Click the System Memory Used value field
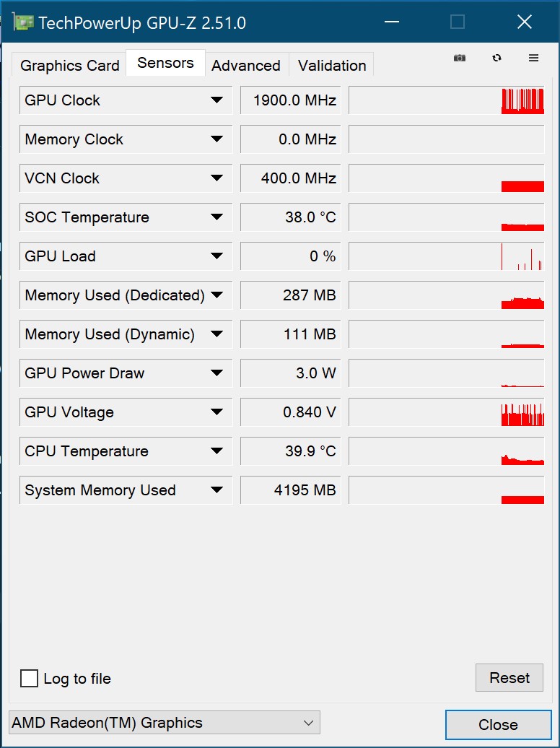560x748 pixels. (290, 490)
